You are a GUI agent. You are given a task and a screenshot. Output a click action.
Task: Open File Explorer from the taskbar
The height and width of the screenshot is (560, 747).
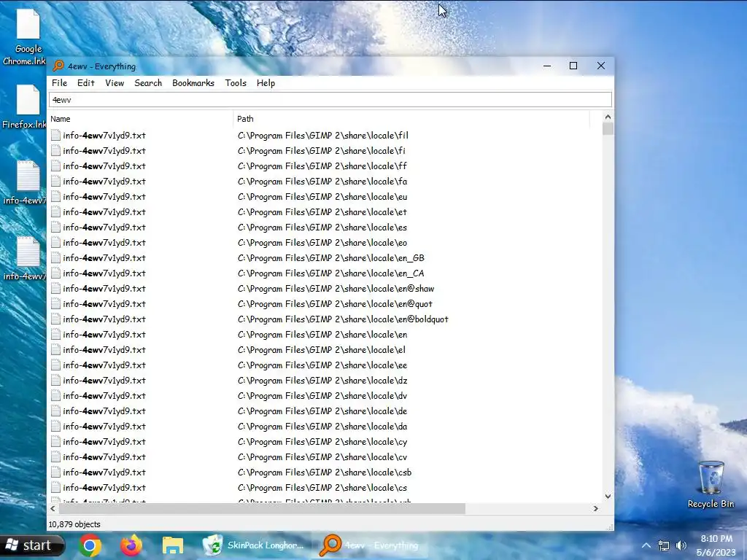point(172,545)
